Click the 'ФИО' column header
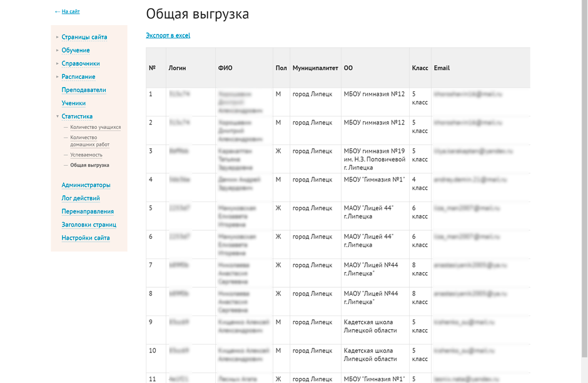This screenshot has height=383, width=588. pos(225,68)
